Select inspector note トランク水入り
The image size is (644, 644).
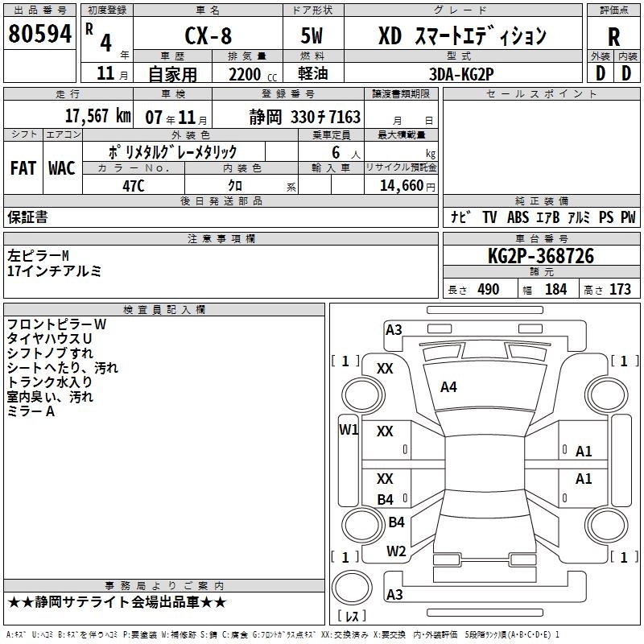(x=50, y=382)
